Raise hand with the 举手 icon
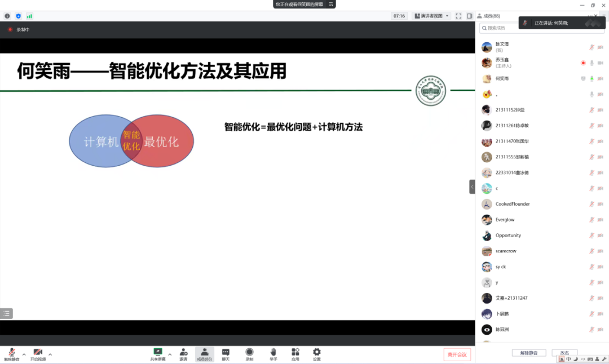 pyautogui.click(x=273, y=354)
